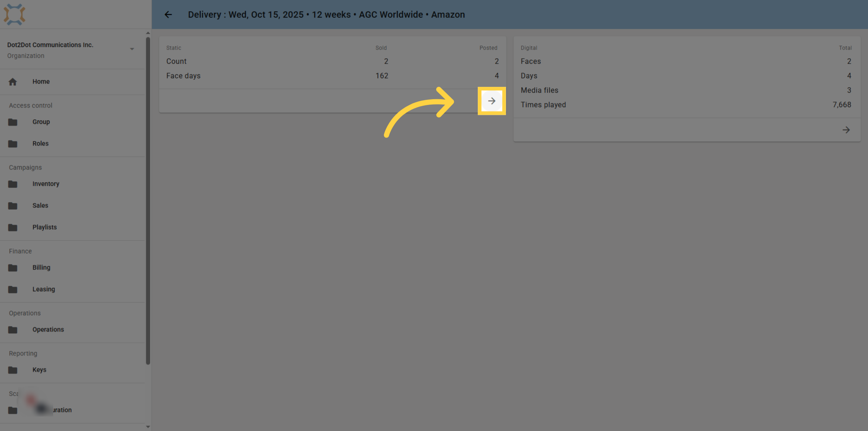Screen dimensions: 868x431
Task: Click the Static Count row label
Action: point(176,61)
